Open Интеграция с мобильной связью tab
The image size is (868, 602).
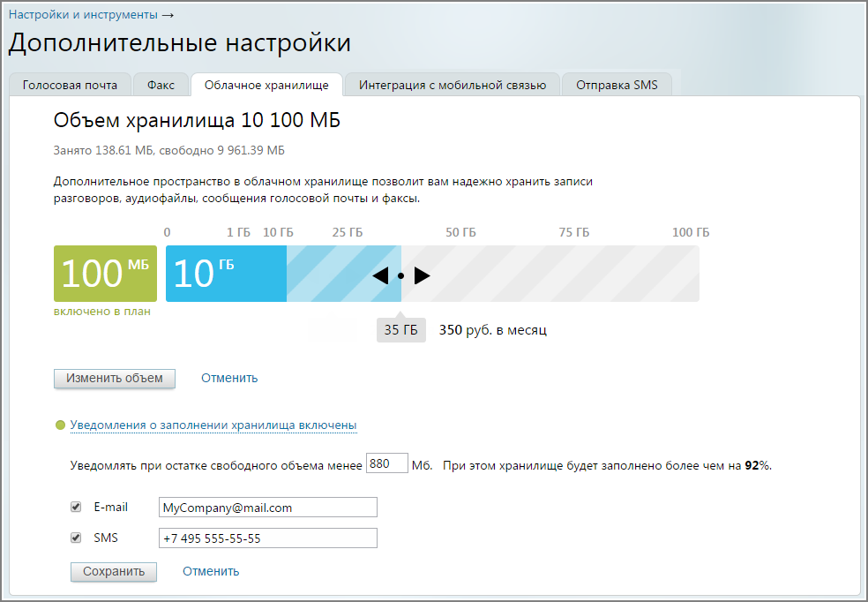(x=453, y=85)
